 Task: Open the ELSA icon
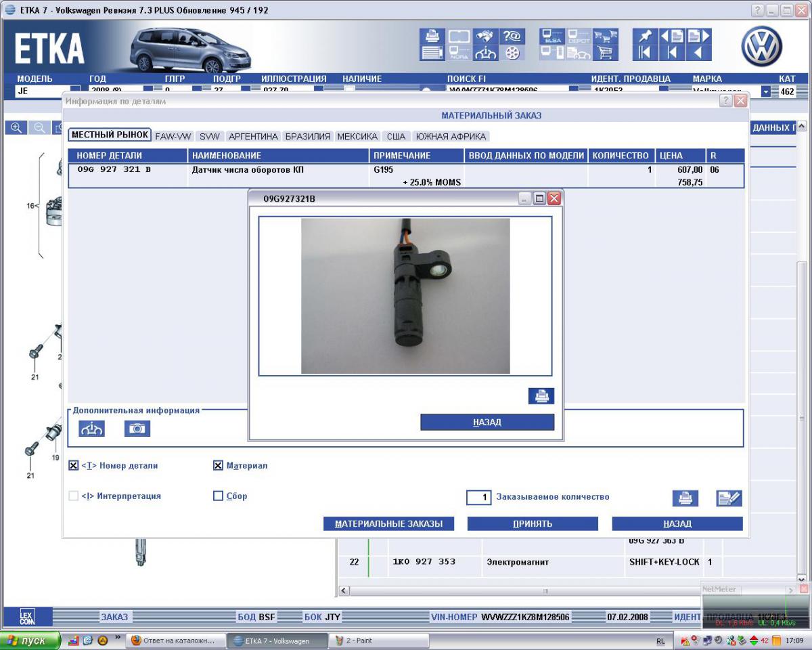coord(552,36)
